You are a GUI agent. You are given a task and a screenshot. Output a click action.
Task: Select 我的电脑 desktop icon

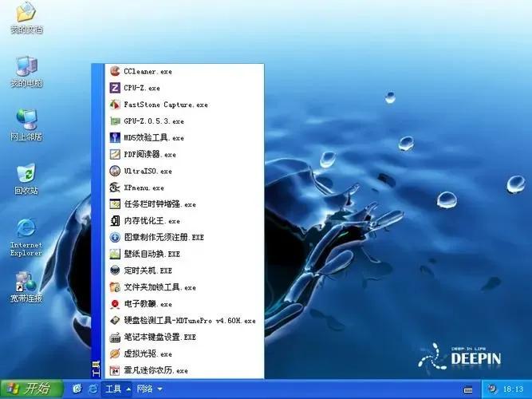[x=26, y=72]
